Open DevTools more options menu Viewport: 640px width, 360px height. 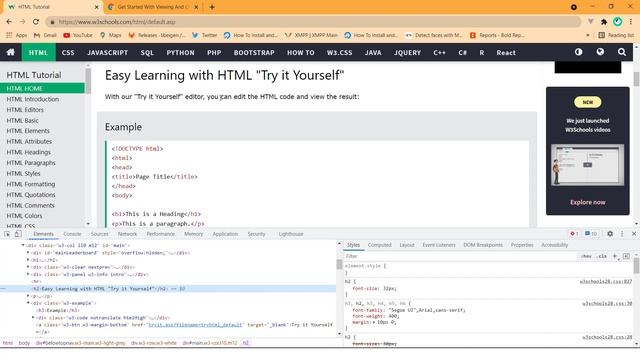point(622,234)
